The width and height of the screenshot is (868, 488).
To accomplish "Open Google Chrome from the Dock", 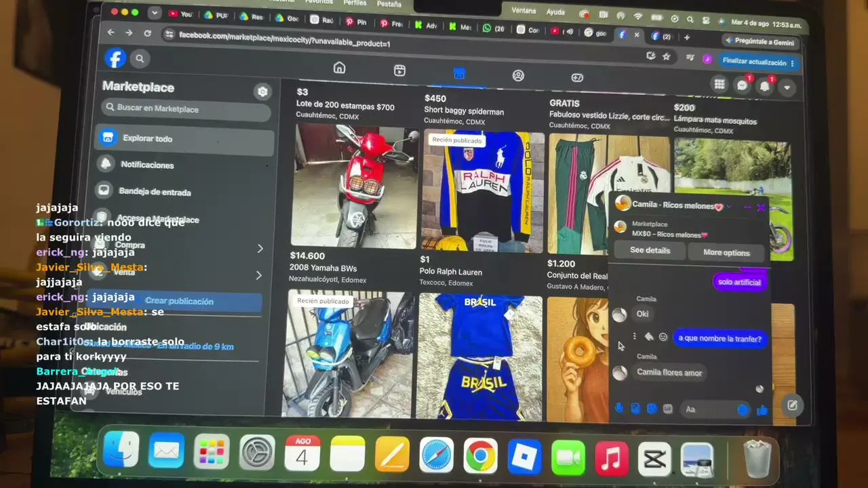I will coord(480,455).
